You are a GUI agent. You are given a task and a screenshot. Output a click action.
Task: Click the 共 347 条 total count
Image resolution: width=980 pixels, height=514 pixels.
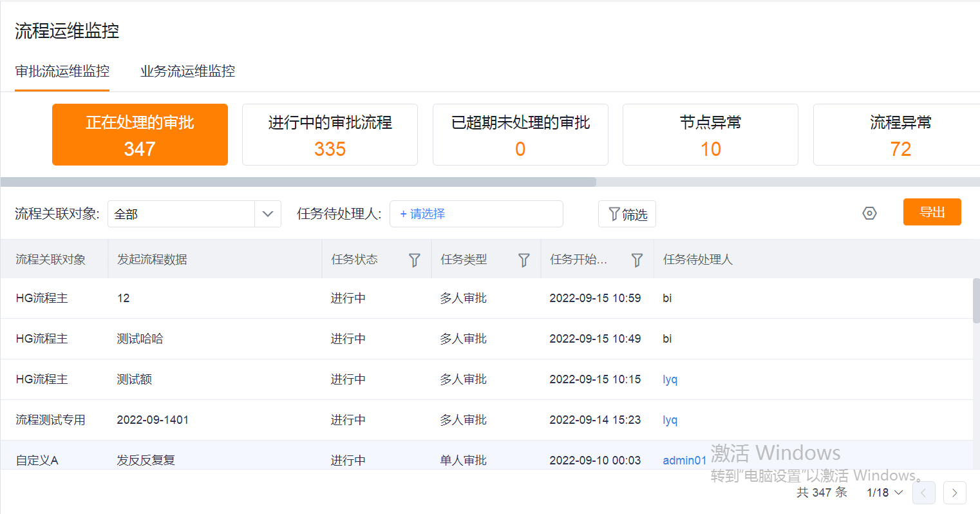tap(822, 493)
